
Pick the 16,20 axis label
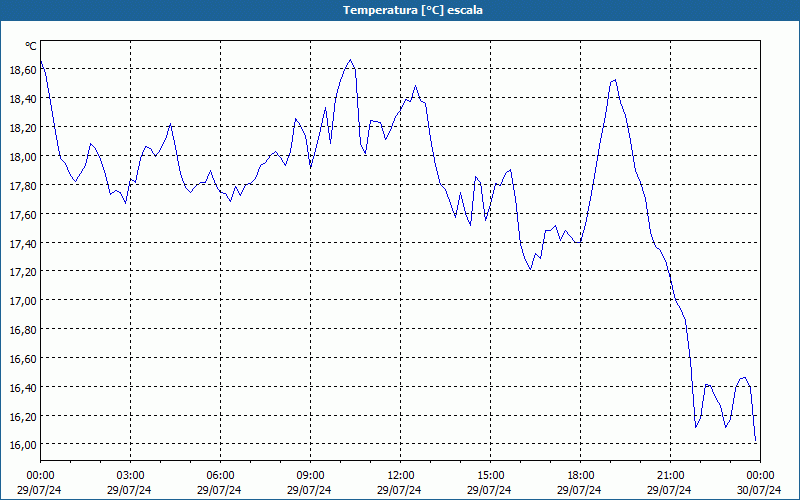(x=23, y=417)
